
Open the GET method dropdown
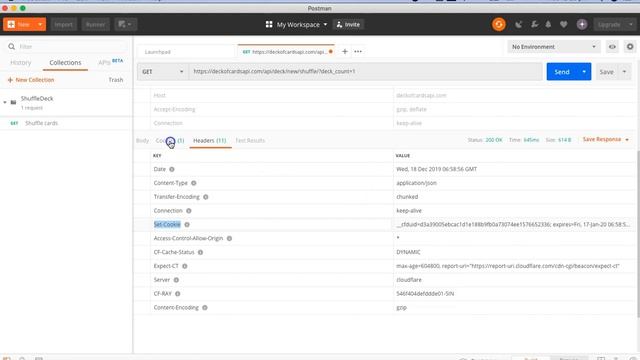[162, 71]
